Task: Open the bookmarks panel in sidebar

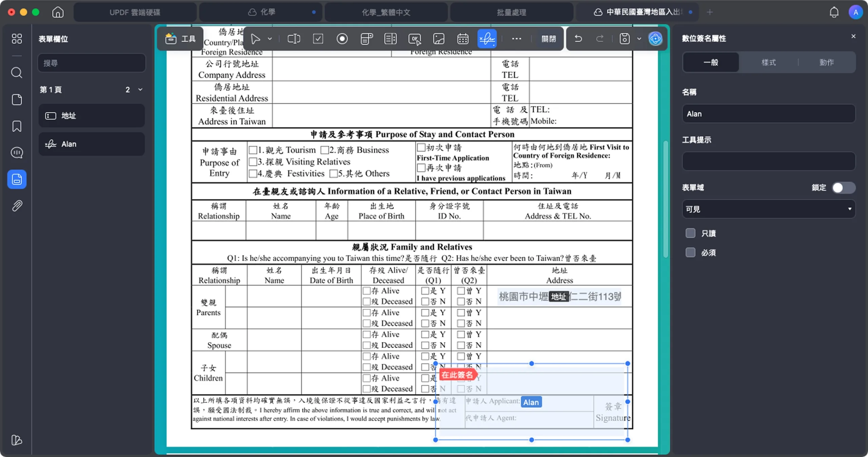Action: pyautogui.click(x=17, y=126)
